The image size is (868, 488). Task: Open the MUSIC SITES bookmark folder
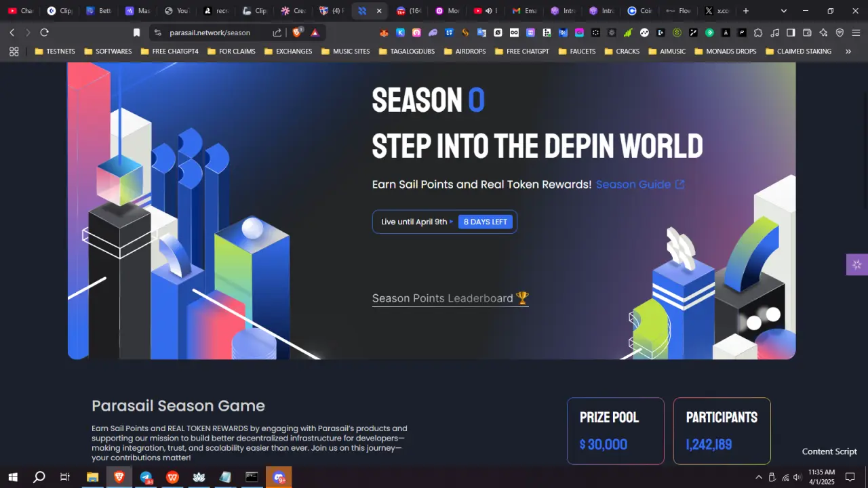pos(346,52)
